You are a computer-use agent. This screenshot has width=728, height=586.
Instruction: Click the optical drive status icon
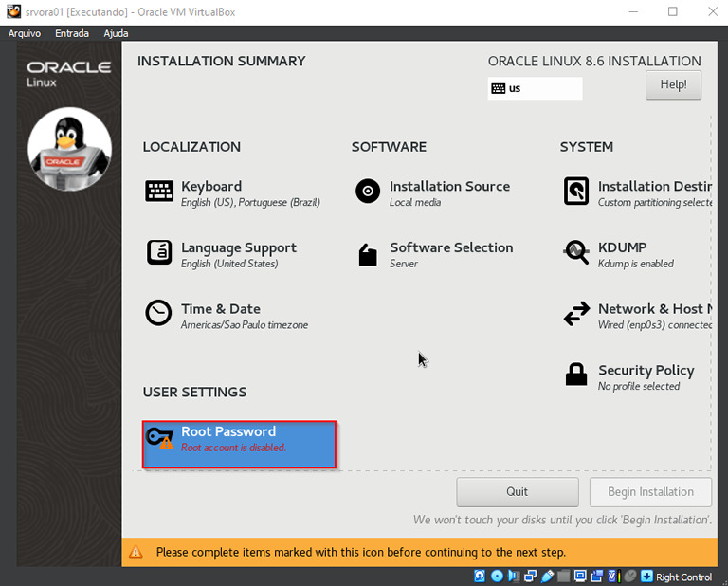click(497, 577)
